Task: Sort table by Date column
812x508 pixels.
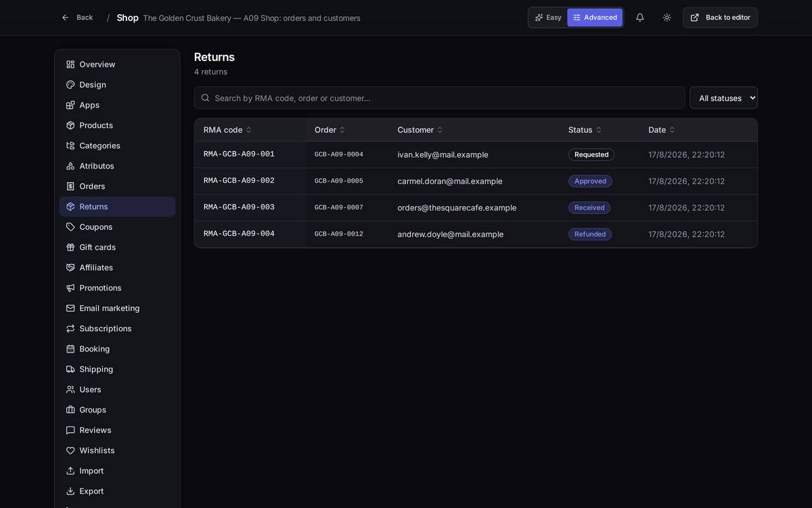Action: tap(661, 130)
